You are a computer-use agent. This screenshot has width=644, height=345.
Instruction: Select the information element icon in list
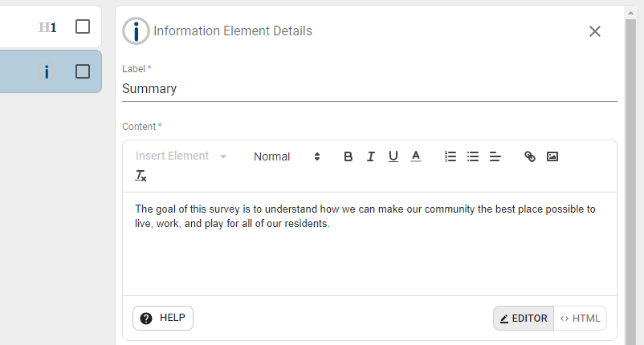coord(47,71)
